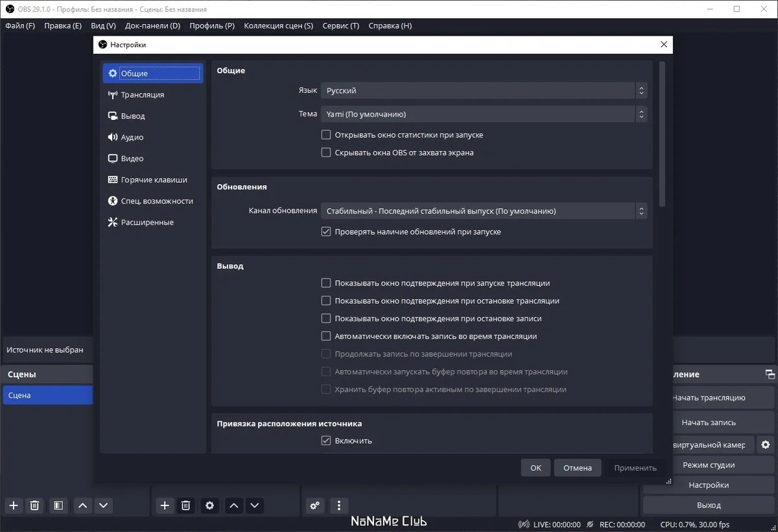This screenshot has height=532, width=778.
Task: Click the virtual camera start button
Action: click(712, 445)
